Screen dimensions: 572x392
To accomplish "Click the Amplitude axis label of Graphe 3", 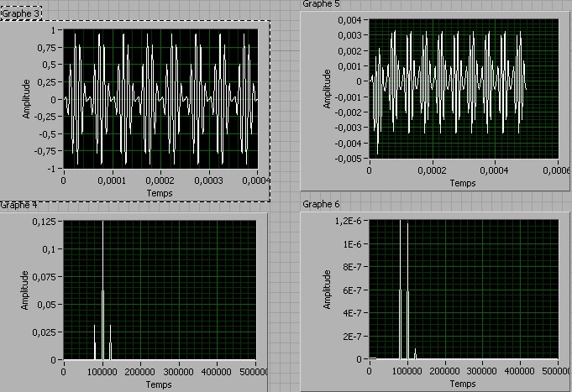I will (x=26, y=99).
